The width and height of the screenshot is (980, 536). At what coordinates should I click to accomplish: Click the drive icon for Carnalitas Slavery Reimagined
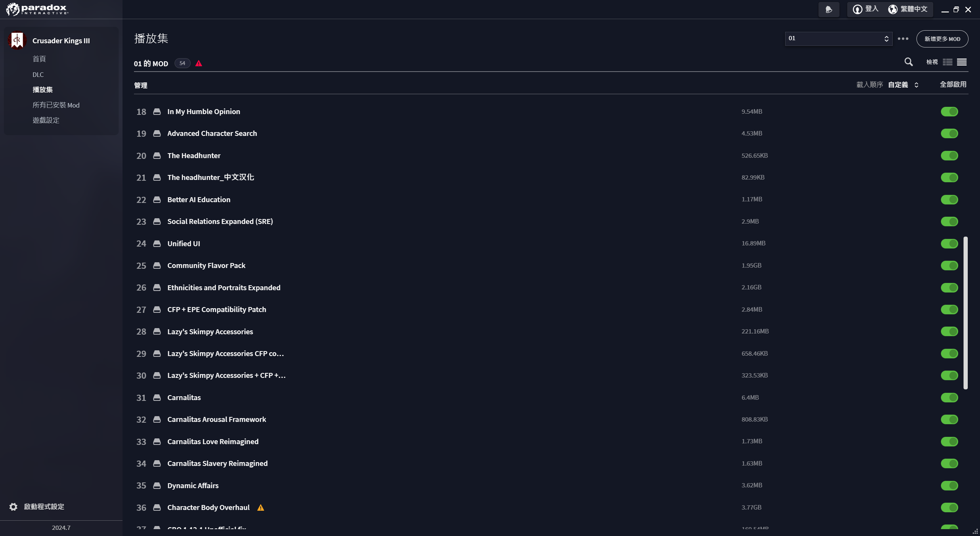pyautogui.click(x=157, y=464)
